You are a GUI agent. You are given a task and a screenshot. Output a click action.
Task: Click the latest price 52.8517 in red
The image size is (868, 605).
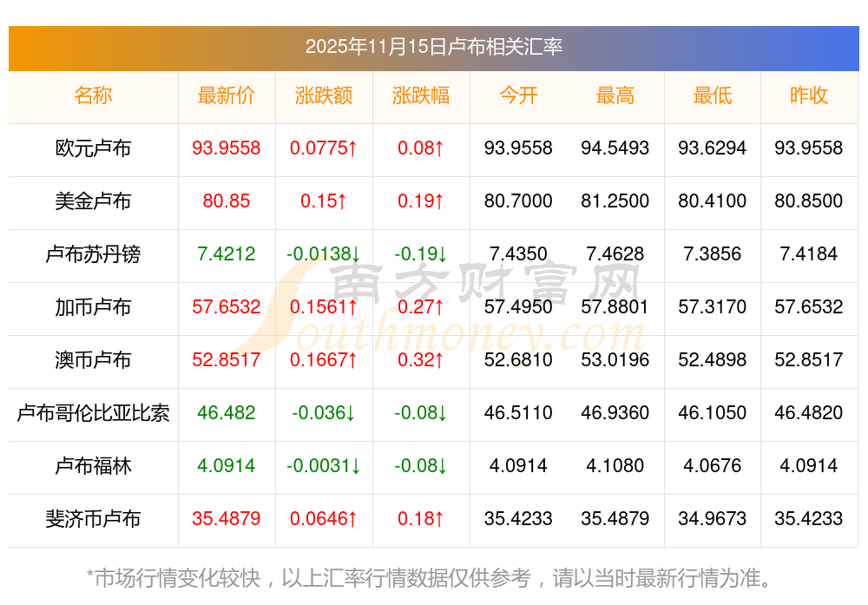[x=227, y=360]
